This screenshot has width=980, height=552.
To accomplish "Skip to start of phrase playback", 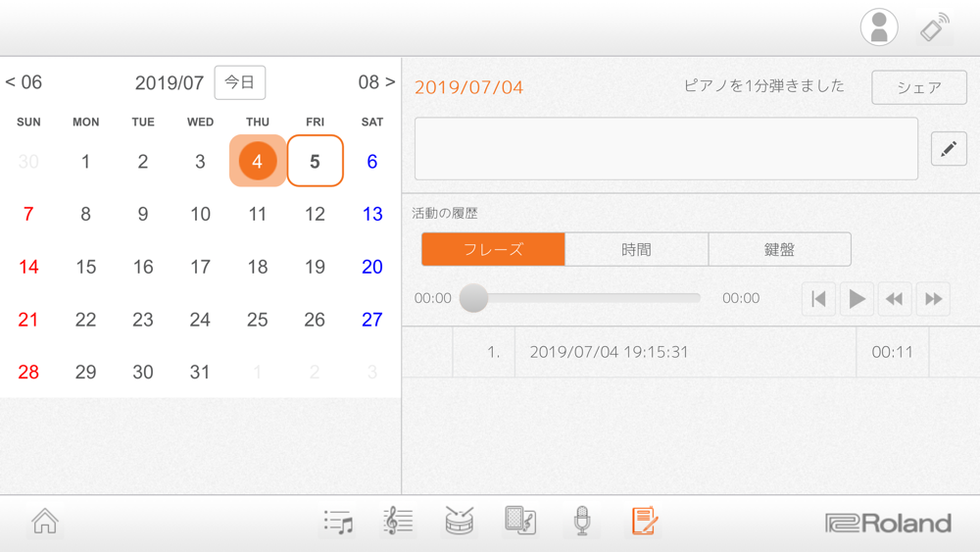I will click(818, 299).
